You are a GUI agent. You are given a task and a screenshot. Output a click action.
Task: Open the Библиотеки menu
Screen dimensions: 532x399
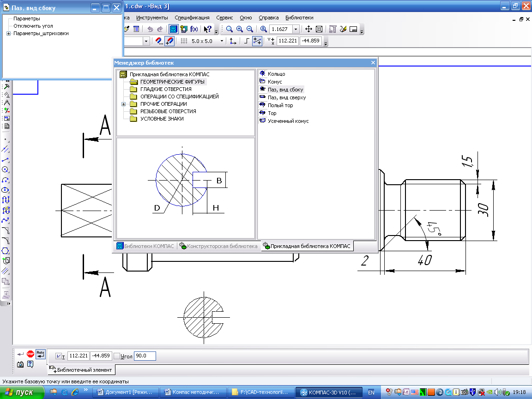click(299, 18)
